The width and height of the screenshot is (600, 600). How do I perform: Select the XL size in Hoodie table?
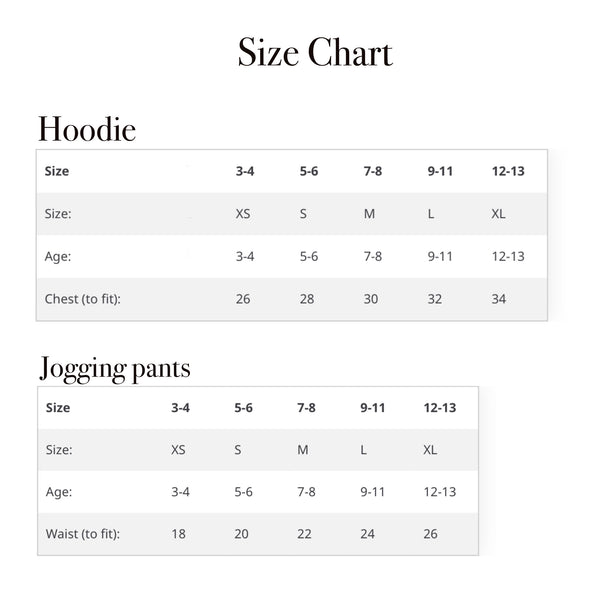499,214
